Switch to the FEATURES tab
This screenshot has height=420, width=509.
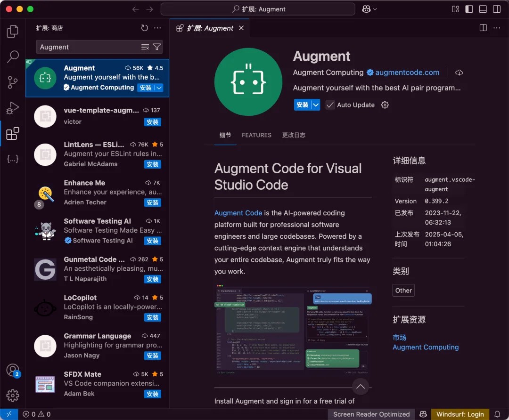(256, 135)
